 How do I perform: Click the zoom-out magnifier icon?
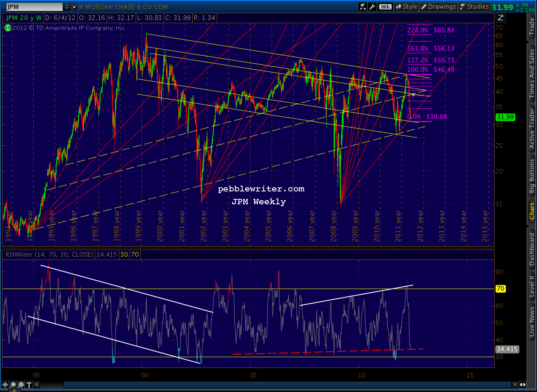21,384
